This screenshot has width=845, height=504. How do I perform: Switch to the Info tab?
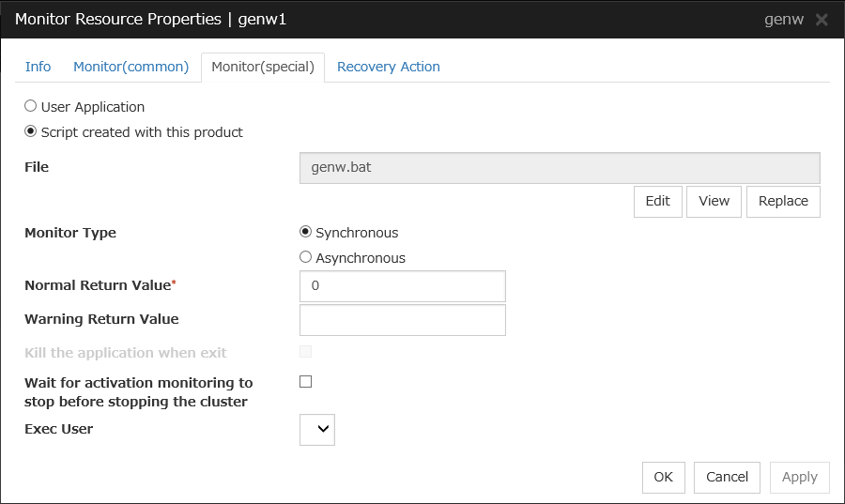click(38, 67)
